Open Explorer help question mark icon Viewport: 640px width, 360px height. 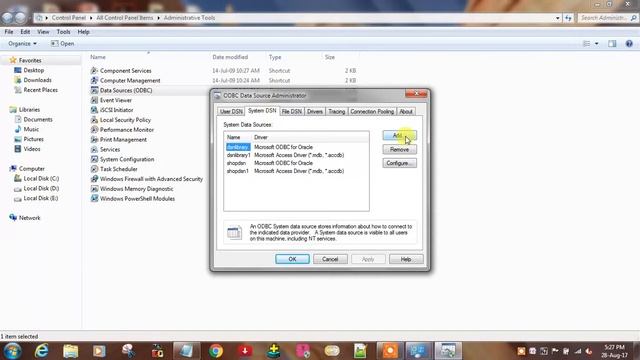click(629, 43)
